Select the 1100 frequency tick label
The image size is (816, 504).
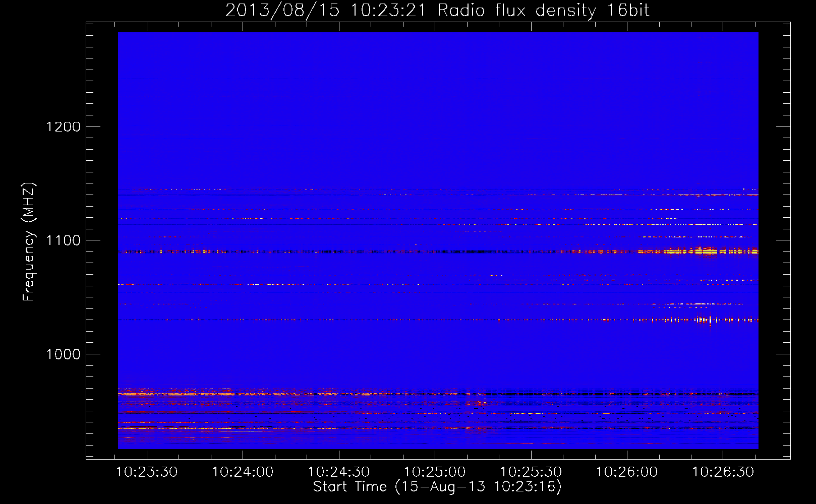[x=64, y=240]
